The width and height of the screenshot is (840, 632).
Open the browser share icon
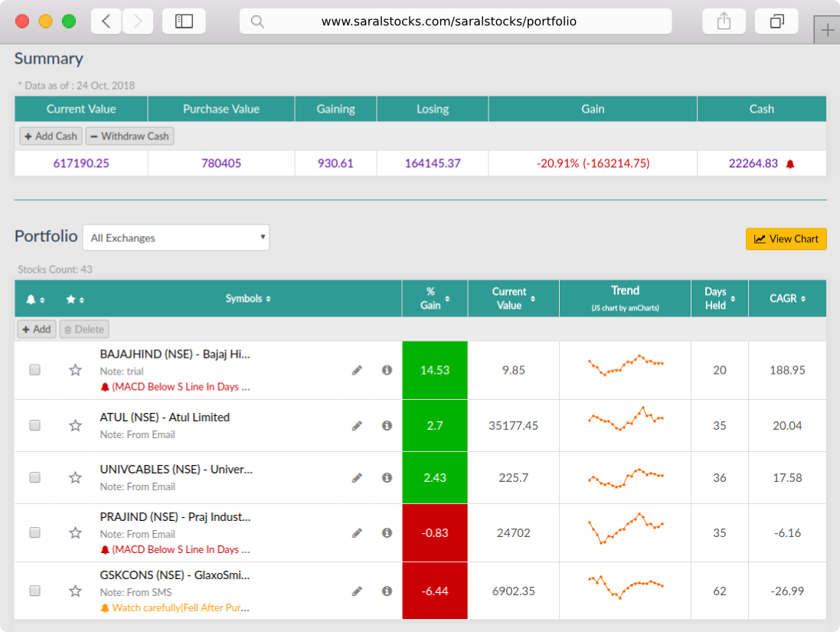[x=724, y=21]
